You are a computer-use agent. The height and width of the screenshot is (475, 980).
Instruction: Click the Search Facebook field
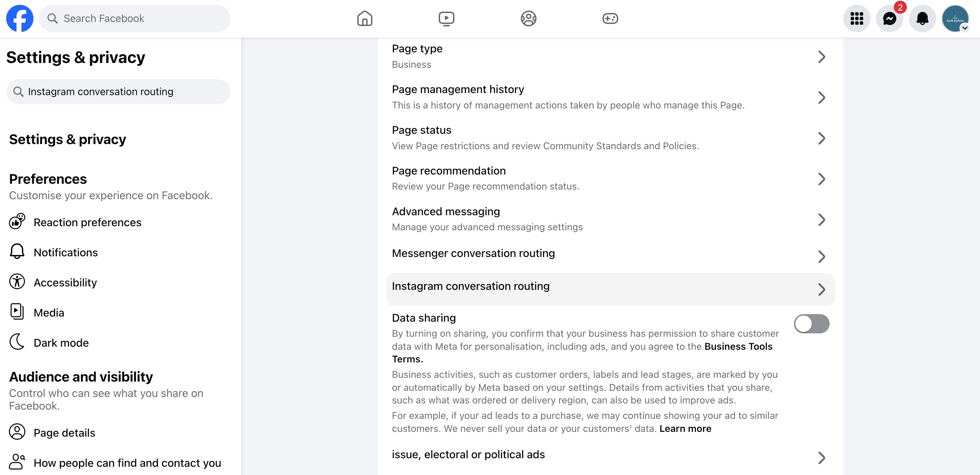click(x=135, y=18)
